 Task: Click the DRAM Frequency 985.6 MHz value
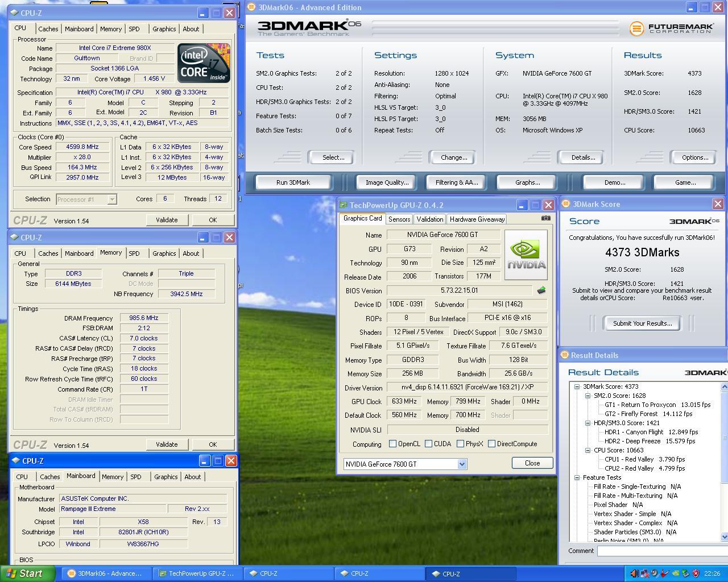(x=144, y=318)
